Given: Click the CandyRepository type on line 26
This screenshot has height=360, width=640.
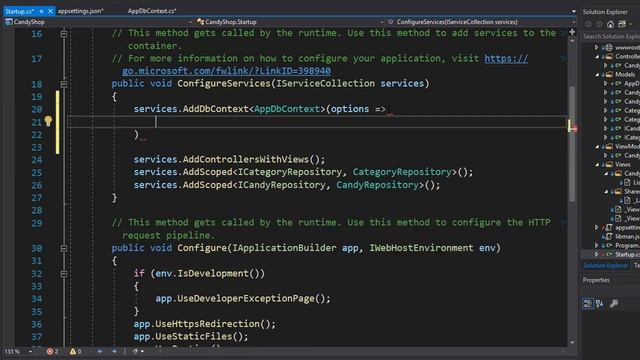Looking at the screenshot, I should point(378,185).
